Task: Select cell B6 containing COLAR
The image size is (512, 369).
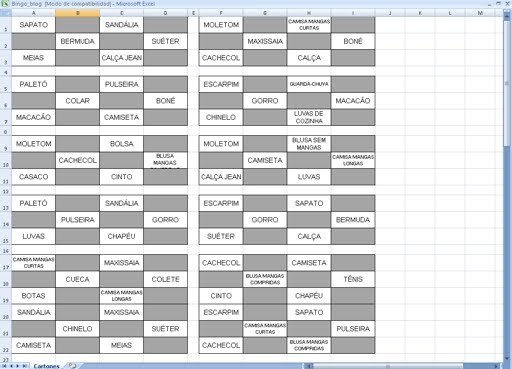Action: tap(77, 101)
